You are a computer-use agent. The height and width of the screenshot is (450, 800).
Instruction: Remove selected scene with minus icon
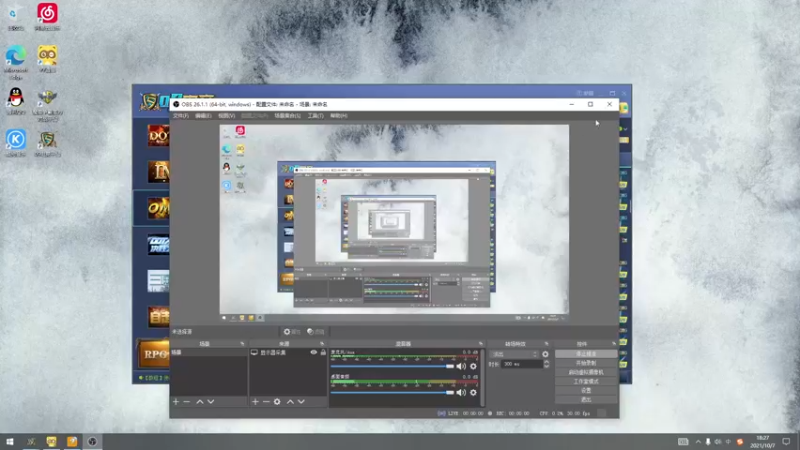187,402
